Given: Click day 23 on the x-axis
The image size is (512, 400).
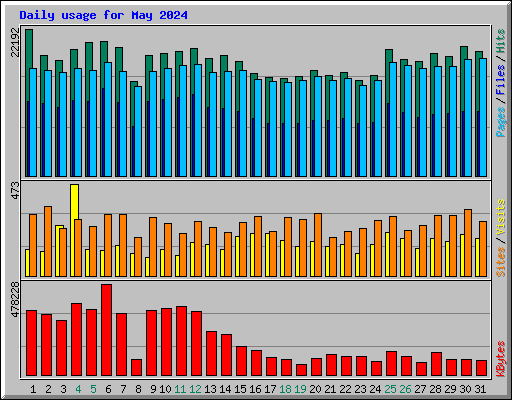Looking at the screenshot, I should point(360,389).
